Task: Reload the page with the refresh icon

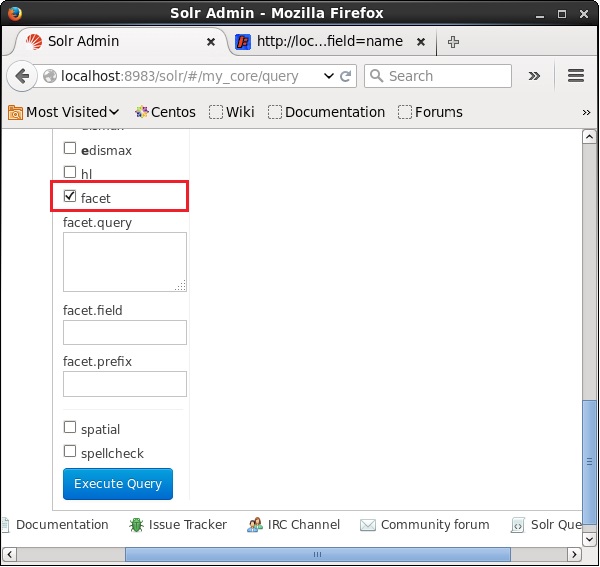Action: point(346,76)
